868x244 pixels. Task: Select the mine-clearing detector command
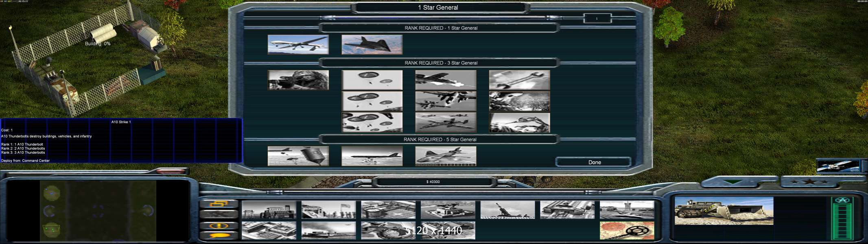tap(627, 231)
